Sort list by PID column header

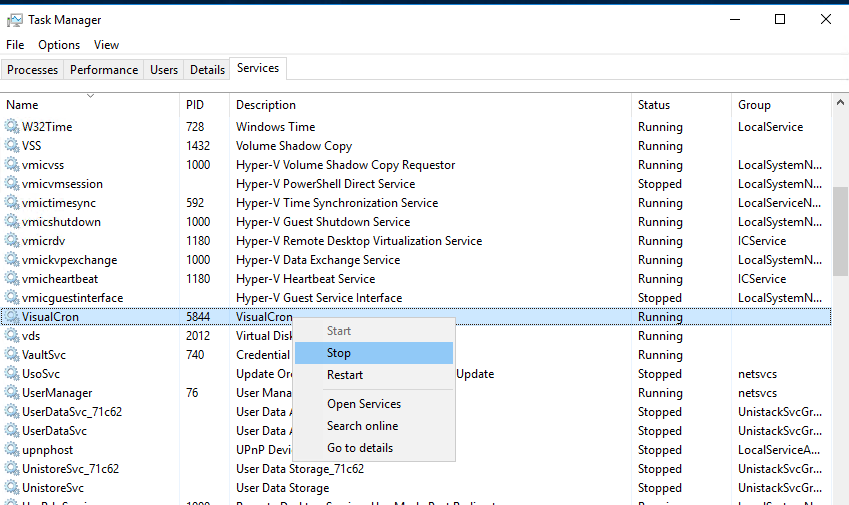(x=195, y=105)
